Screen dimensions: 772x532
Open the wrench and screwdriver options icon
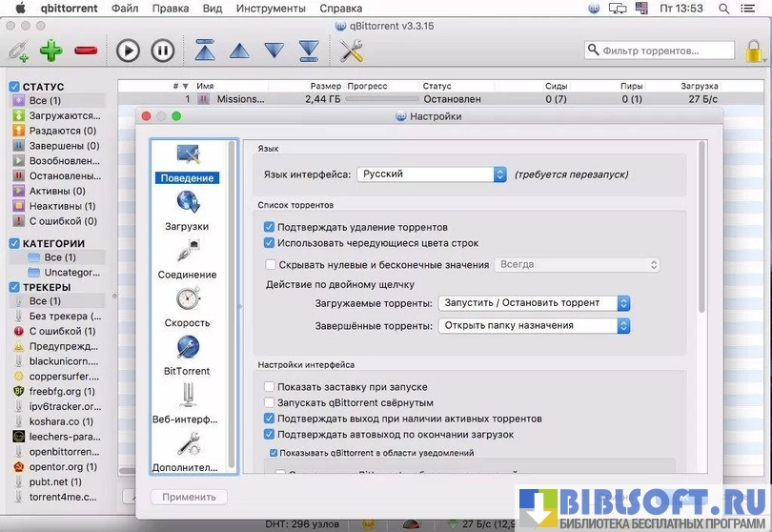click(x=351, y=50)
